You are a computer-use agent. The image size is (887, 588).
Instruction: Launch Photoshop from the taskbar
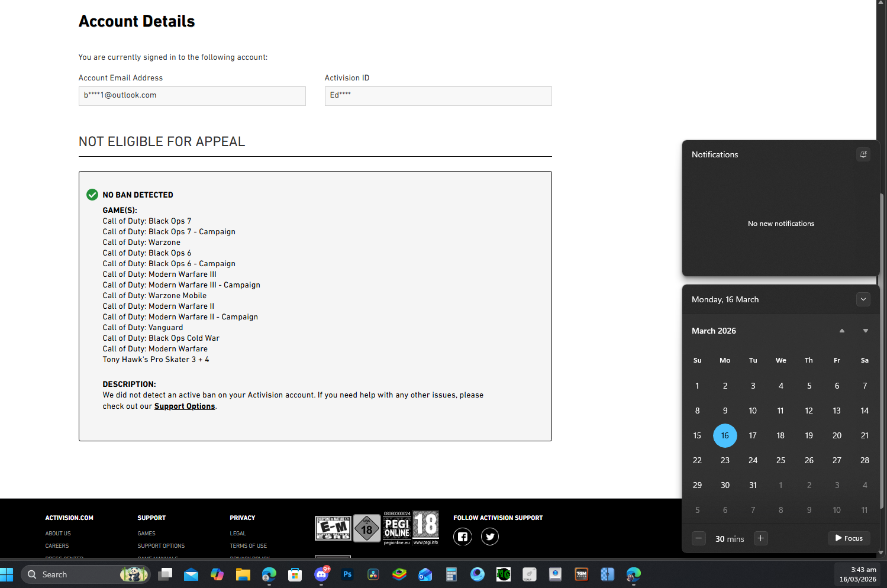point(347,574)
